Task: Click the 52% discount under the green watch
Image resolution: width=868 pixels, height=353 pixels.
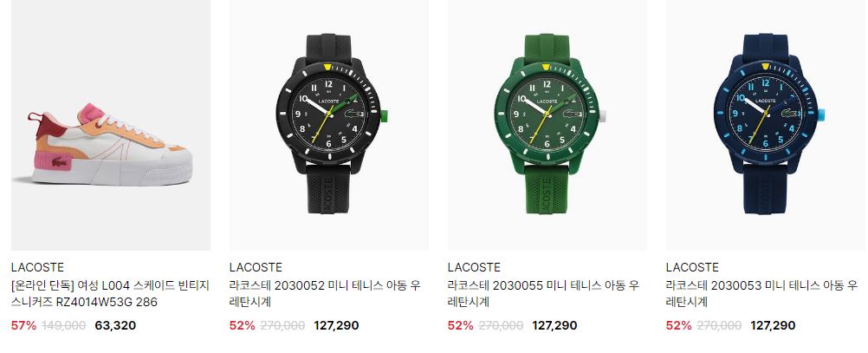Action: pos(461,326)
